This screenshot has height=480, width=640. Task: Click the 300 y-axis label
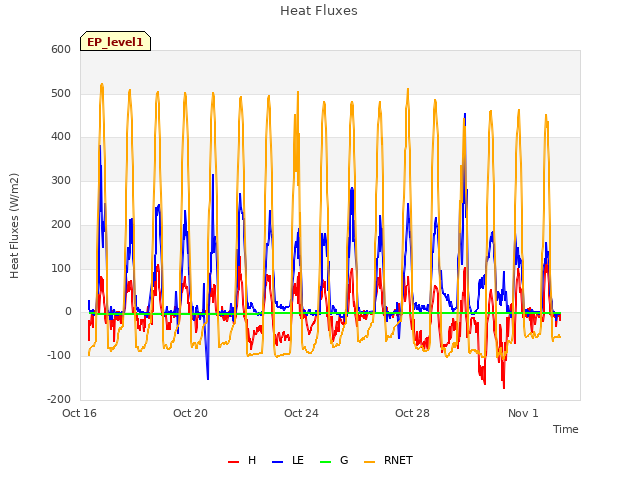pos(61,180)
